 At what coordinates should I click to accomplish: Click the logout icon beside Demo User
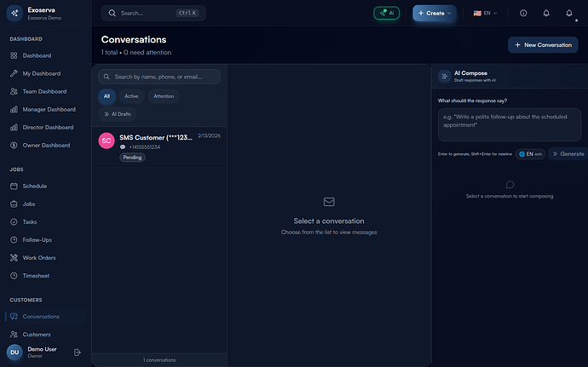click(78, 353)
